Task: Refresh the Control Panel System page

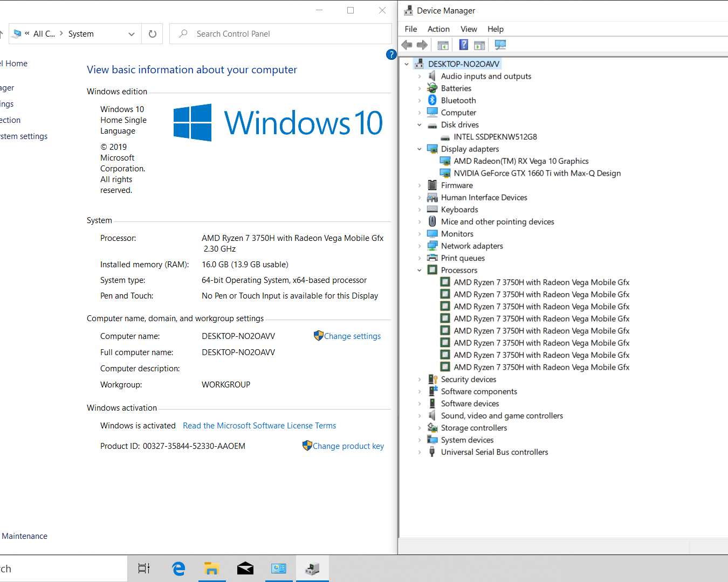Action: (x=153, y=34)
